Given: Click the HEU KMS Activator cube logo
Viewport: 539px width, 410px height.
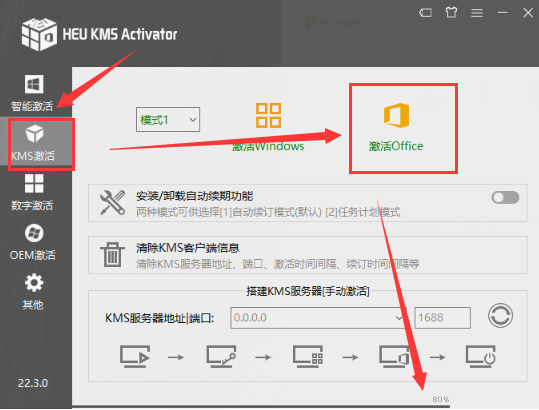Looking at the screenshot, I should 39,34.
